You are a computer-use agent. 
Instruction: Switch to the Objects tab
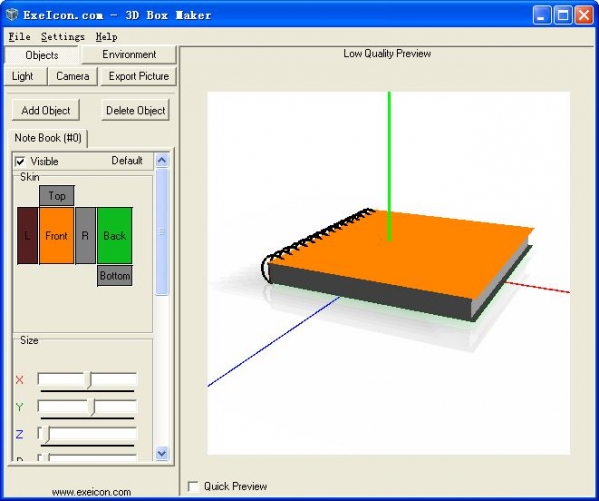click(41, 55)
